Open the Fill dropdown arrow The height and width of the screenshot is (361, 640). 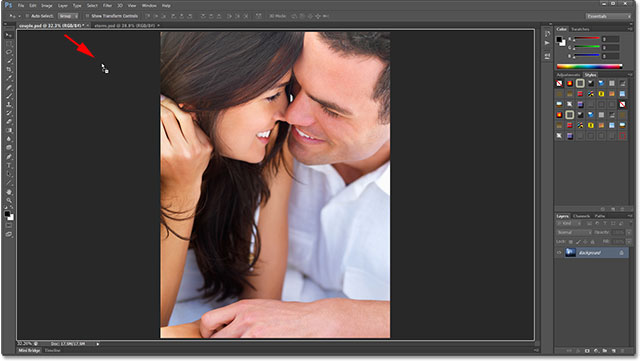(x=629, y=242)
